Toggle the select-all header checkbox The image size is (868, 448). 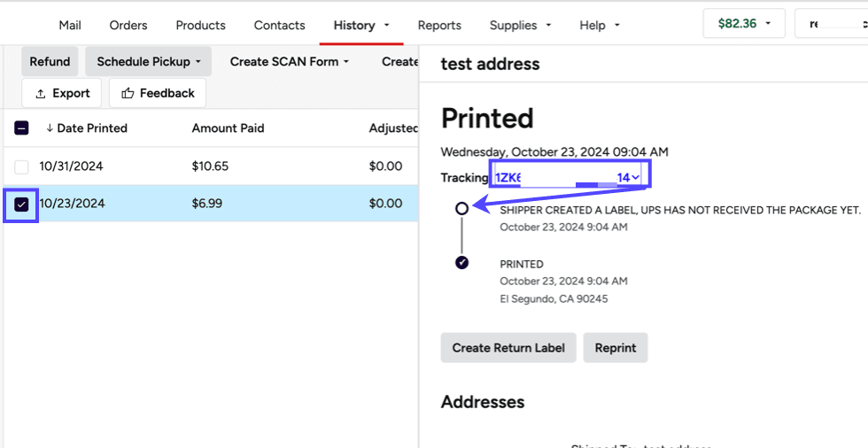[x=21, y=128]
